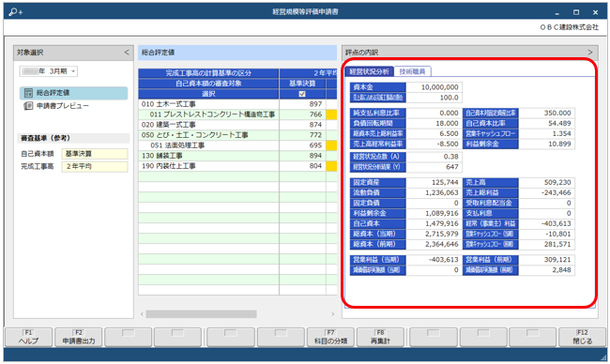
Task: Click score 874 for 建築一式工事
Action: (303, 125)
